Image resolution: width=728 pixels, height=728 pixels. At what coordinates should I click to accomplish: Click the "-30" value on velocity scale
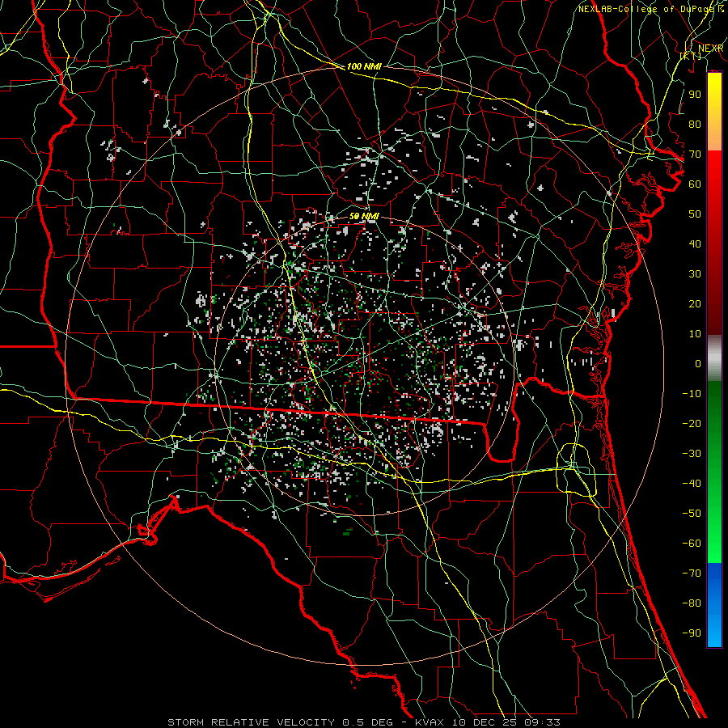coord(692,454)
